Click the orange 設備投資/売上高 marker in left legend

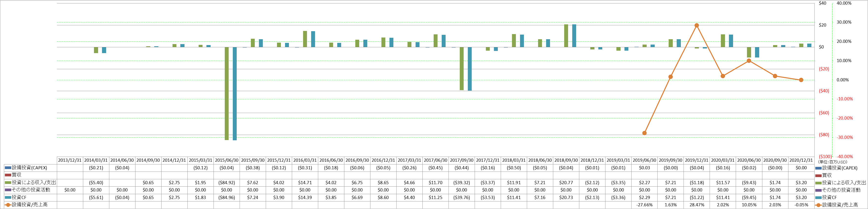[8, 205]
